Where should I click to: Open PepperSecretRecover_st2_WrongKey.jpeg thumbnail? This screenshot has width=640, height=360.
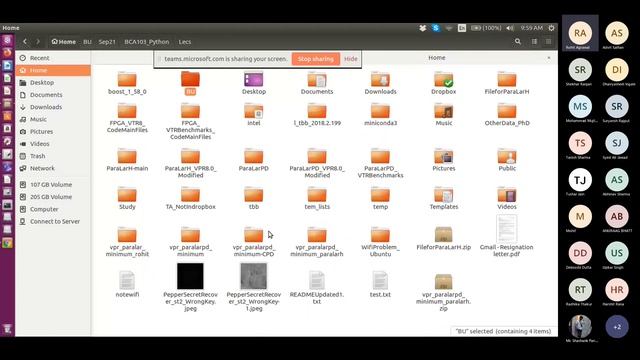pyautogui.click(x=190, y=276)
